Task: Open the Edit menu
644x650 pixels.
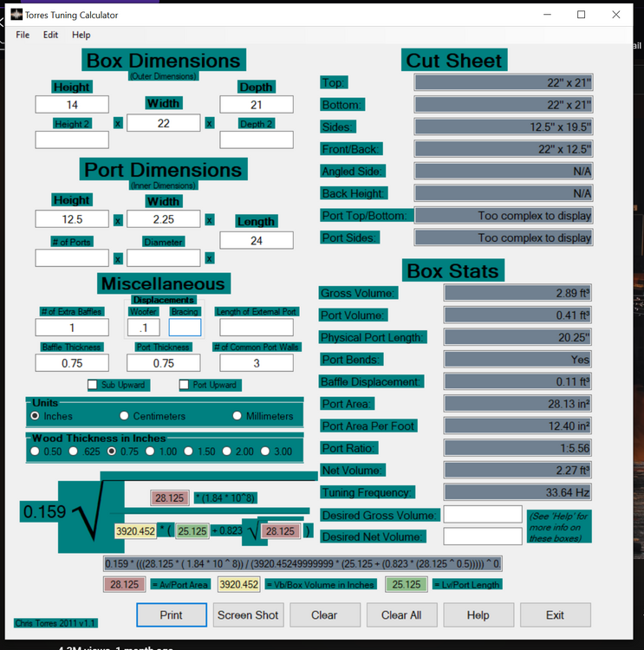Action: 50,35
